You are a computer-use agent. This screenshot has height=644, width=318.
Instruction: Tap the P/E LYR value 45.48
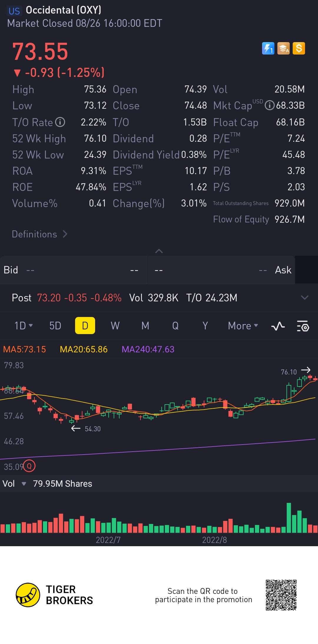(294, 154)
